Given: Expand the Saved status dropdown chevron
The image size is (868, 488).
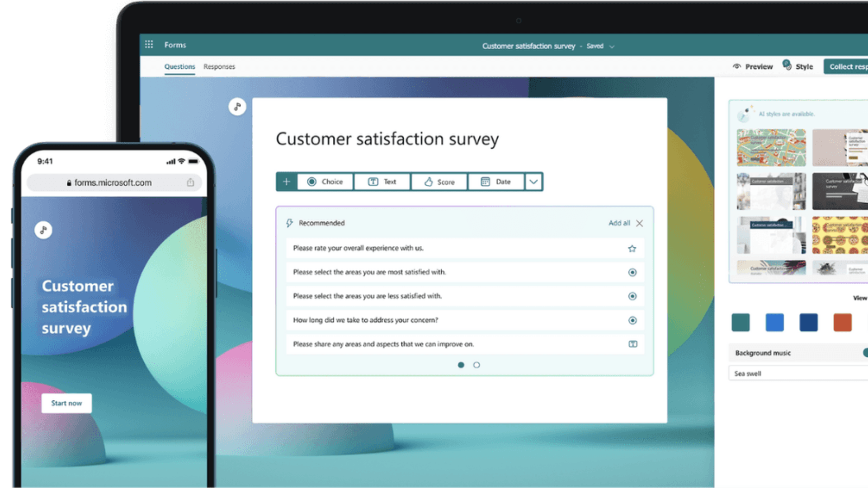Looking at the screenshot, I should tap(612, 47).
